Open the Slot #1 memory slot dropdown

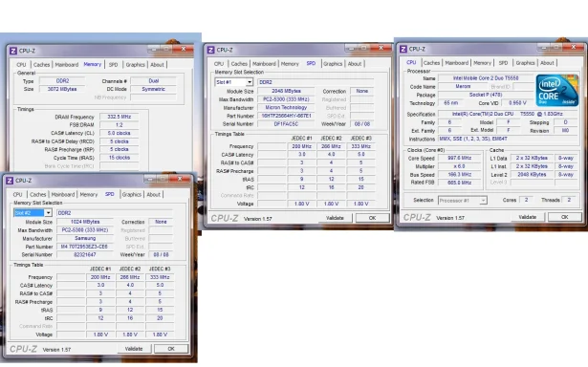tap(250, 82)
